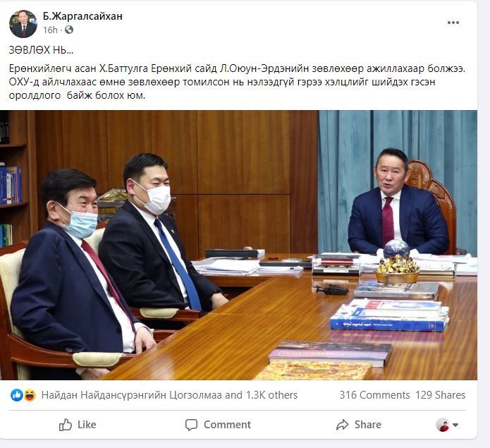Click the ЗӨВЛӨХ НЬ... post text
The height and width of the screenshot is (448, 490).
(x=41, y=50)
